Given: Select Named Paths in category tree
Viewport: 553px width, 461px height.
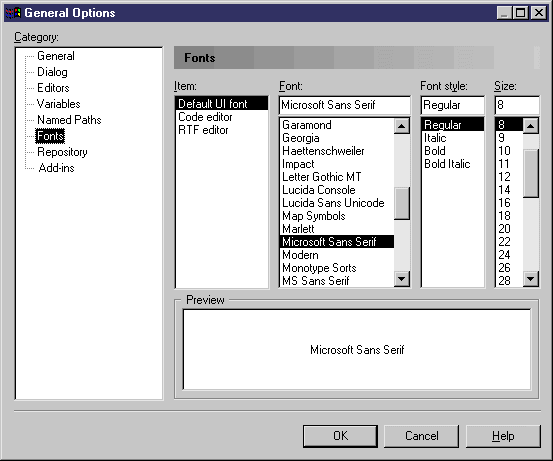Looking at the screenshot, I should [69, 120].
